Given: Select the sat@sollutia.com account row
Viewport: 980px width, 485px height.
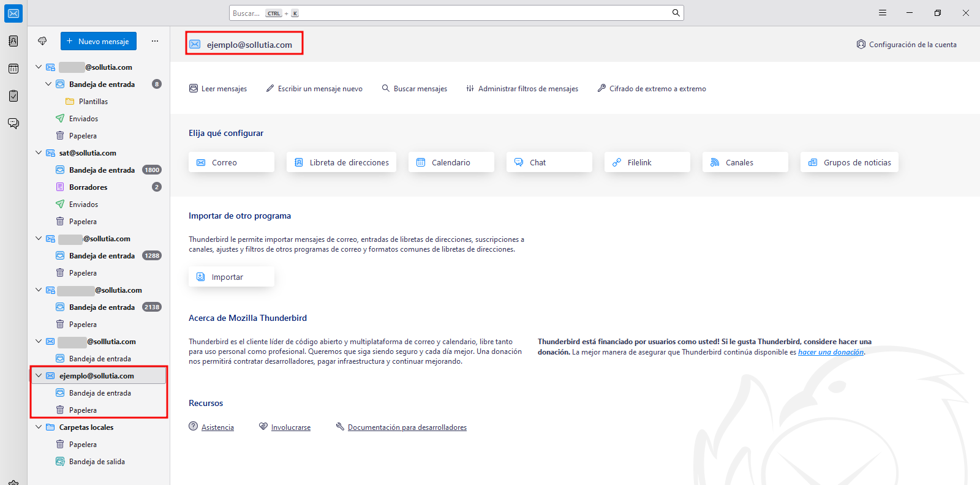Looking at the screenshot, I should point(99,153).
